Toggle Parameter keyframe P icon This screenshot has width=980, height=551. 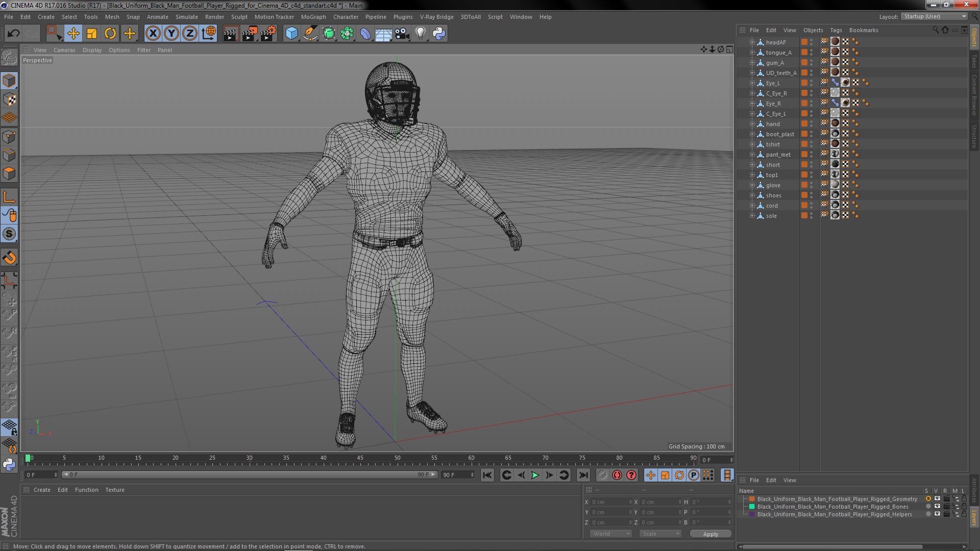[694, 475]
